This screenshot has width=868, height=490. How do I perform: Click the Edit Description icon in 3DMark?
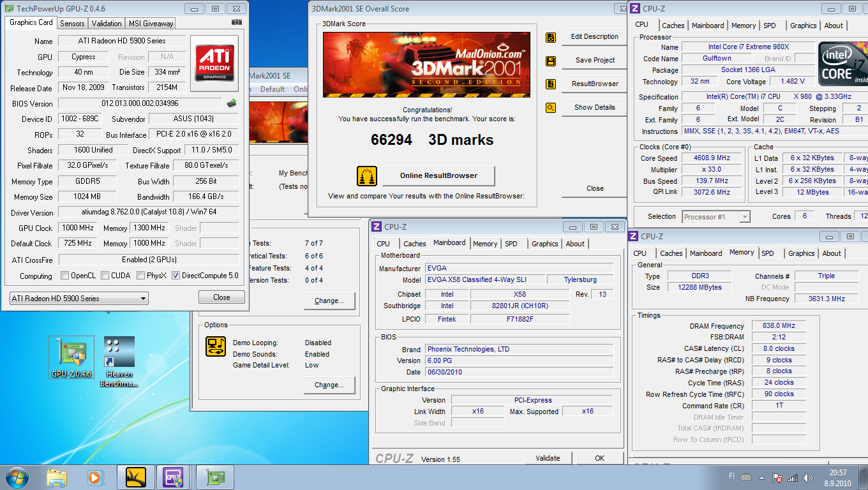pos(551,38)
